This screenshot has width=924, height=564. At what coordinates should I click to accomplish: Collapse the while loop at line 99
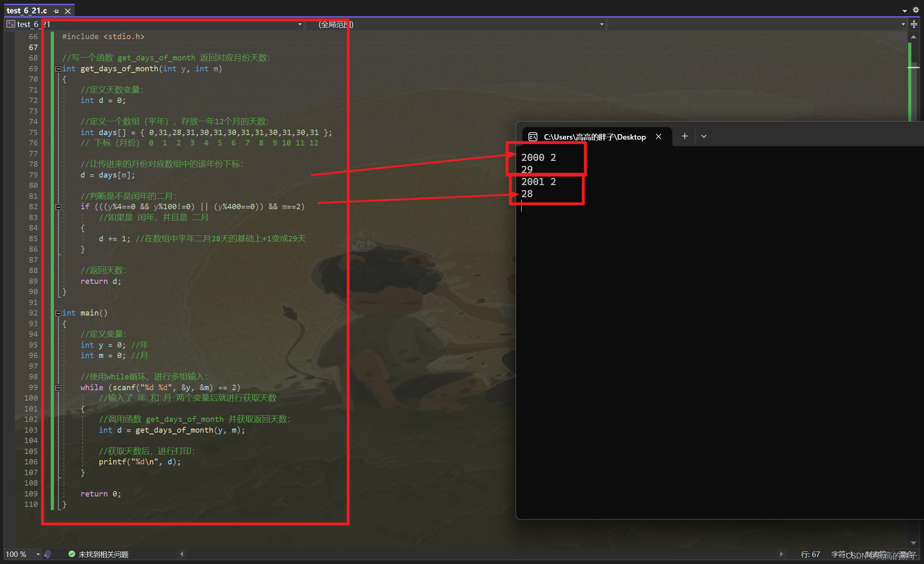[x=58, y=388]
